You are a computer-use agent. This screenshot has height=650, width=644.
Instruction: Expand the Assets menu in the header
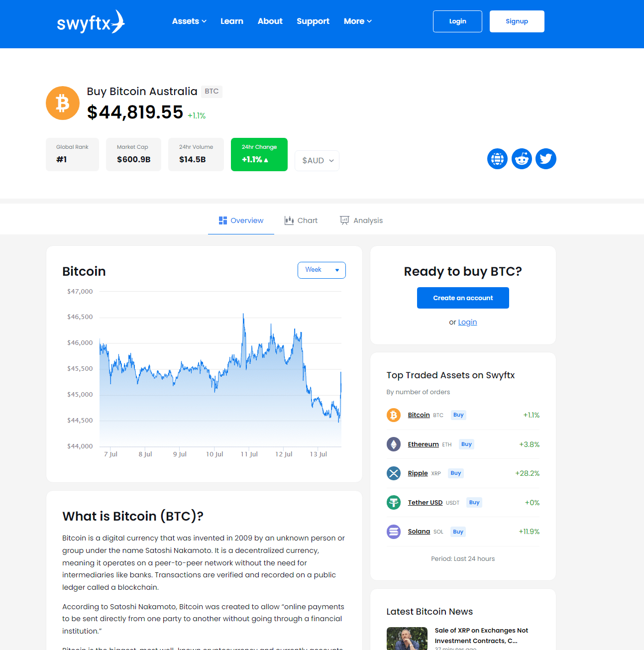tap(189, 21)
